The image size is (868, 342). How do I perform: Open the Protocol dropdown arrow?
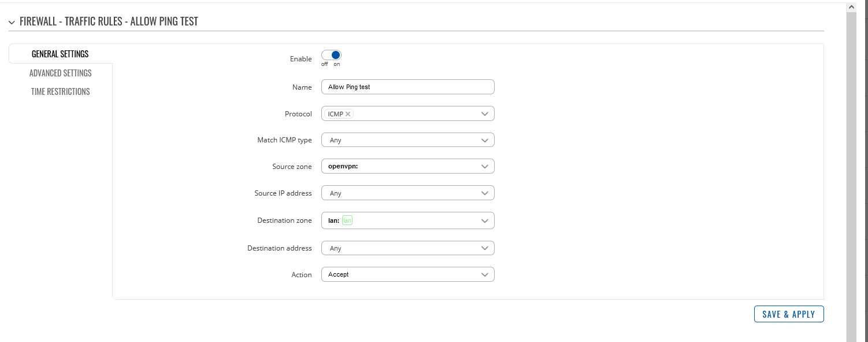(x=485, y=114)
